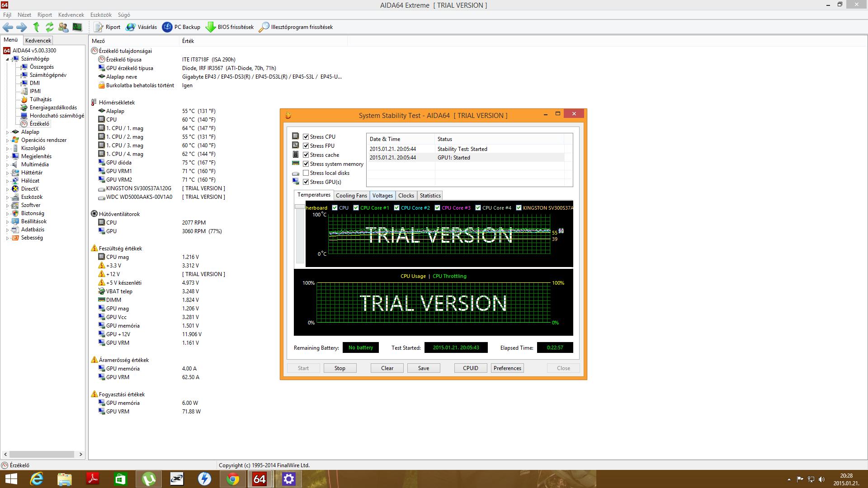This screenshot has height=488, width=868.
Task: Open the gear app in taskbar
Action: (289, 479)
